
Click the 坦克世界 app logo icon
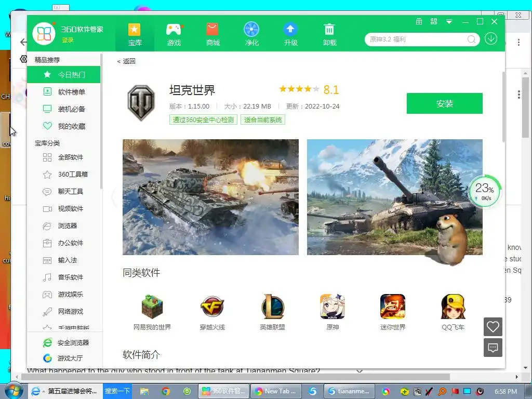coord(141,103)
